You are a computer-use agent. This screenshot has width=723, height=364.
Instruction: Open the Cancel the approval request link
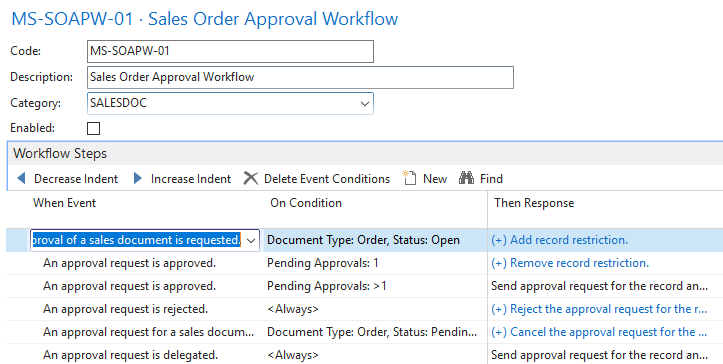599,332
